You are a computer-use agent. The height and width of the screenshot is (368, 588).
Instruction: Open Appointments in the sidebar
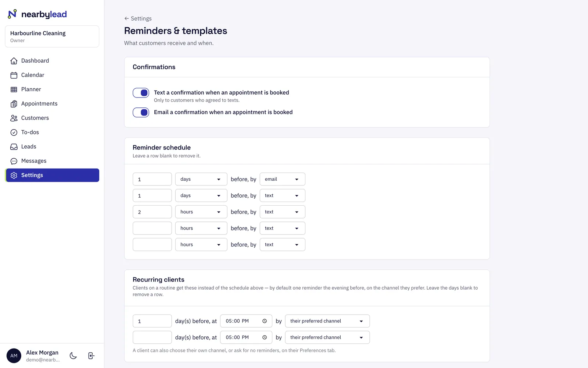click(x=52, y=104)
